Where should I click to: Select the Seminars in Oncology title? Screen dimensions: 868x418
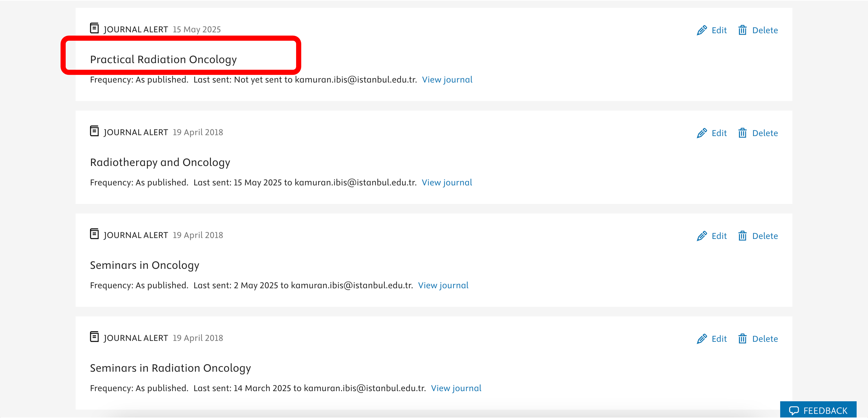145,266
